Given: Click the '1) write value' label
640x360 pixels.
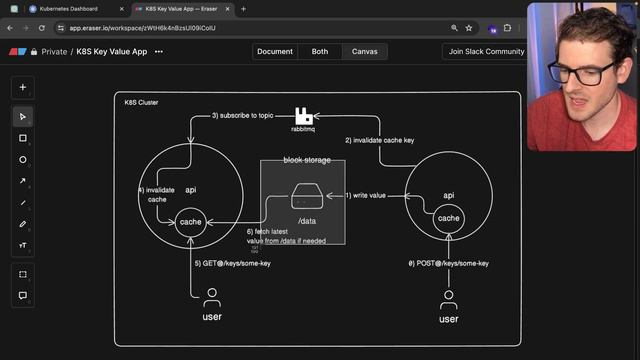Looking at the screenshot, I should (366, 196).
